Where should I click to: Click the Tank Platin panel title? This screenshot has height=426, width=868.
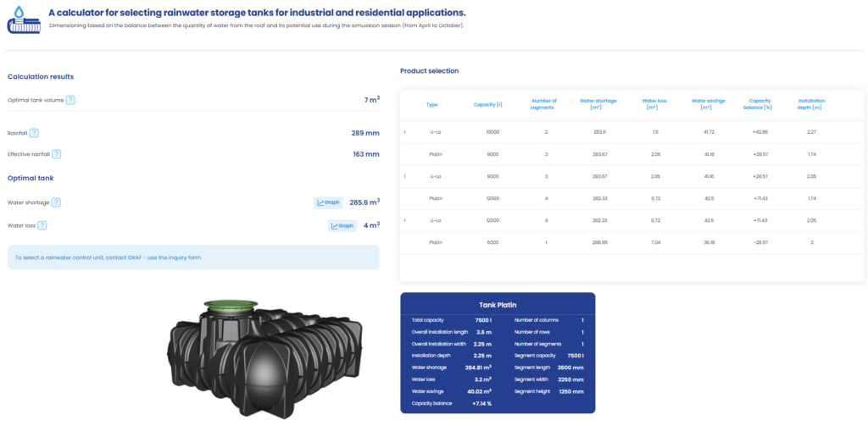click(498, 306)
